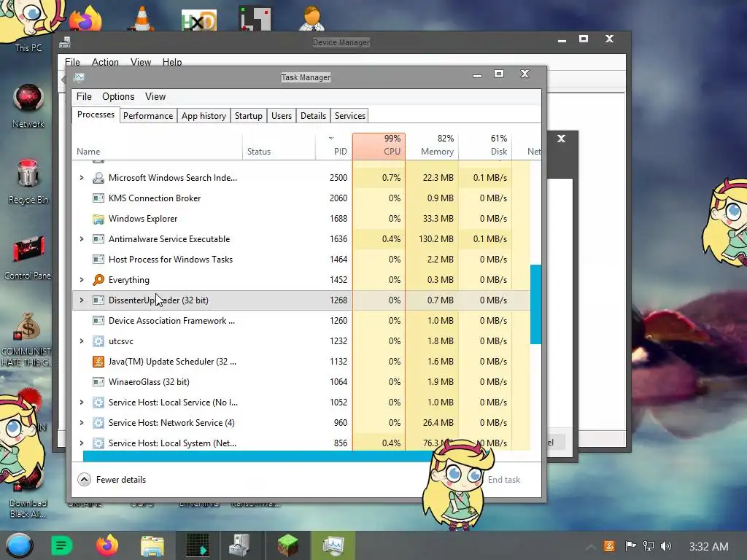Click the utcsvc gear icon
This screenshot has width=747, height=560.
coord(98,341)
